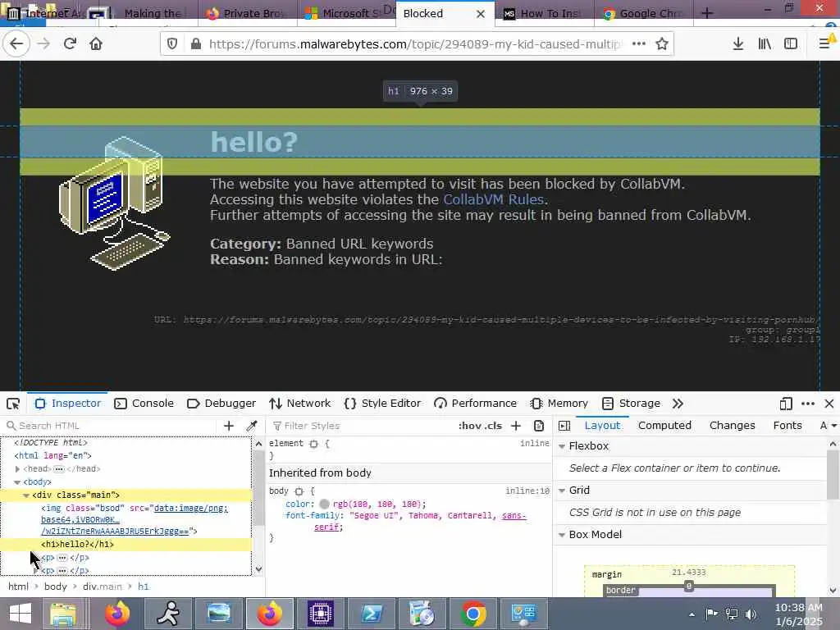The image size is (840, 630).
Task: Switch devtools to responsive design mode
Action: point(786,404)
